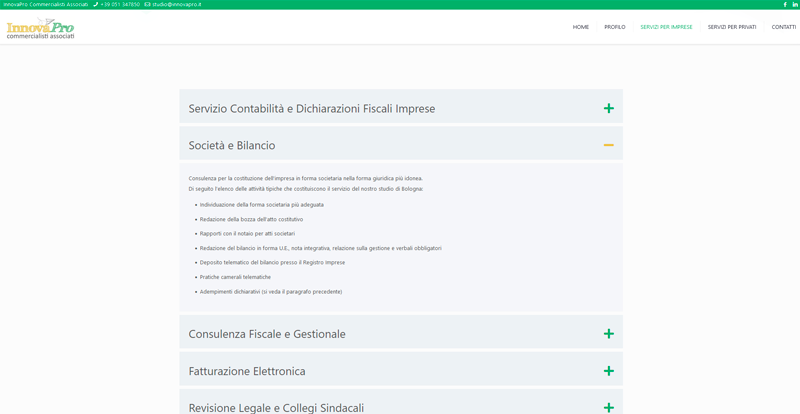This screenshot has height=414, width=800.
Task: Click plus icon beside Consulenza Fiscale e Gestionale
Action: click(608, 334)
